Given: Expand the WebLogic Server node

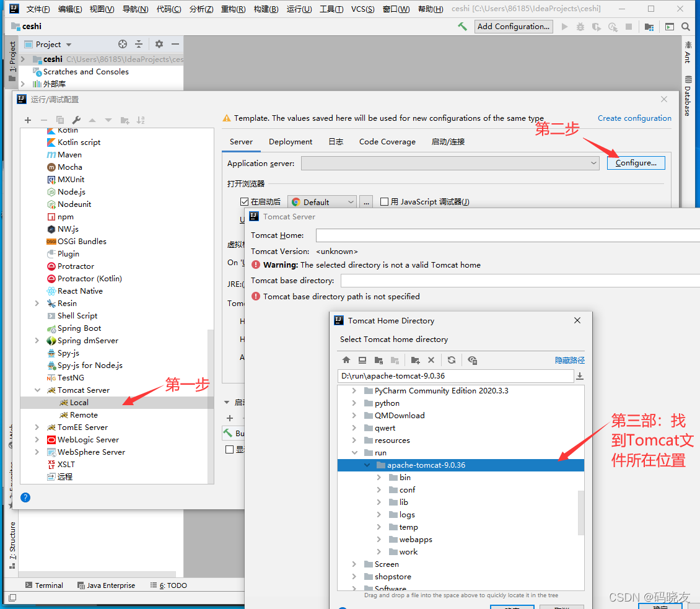Looking at the screenshot, I should point(37,440).
